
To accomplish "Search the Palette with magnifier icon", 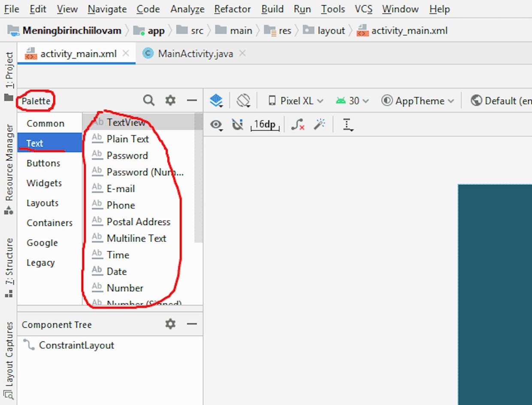I will point(148,100).
